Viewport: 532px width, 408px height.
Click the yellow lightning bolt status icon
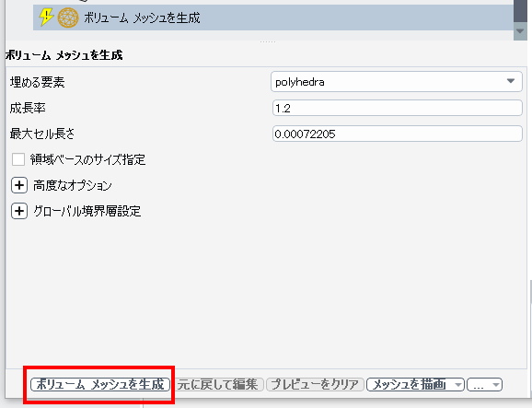pyautogui.click(x=46, y=17)
